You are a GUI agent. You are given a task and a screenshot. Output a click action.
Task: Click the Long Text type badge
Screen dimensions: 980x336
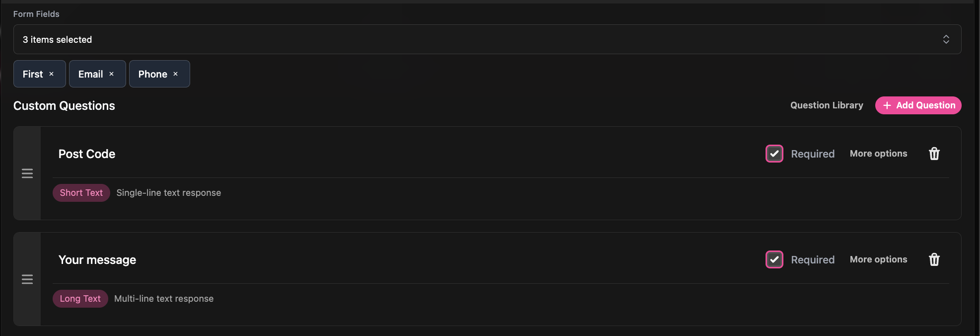coord(80,298)
